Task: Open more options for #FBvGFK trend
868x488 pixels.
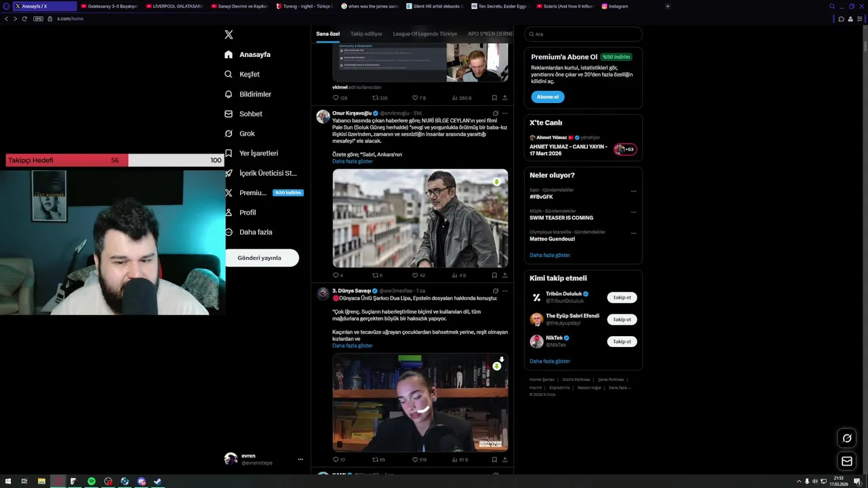Action: pos(633,191)
